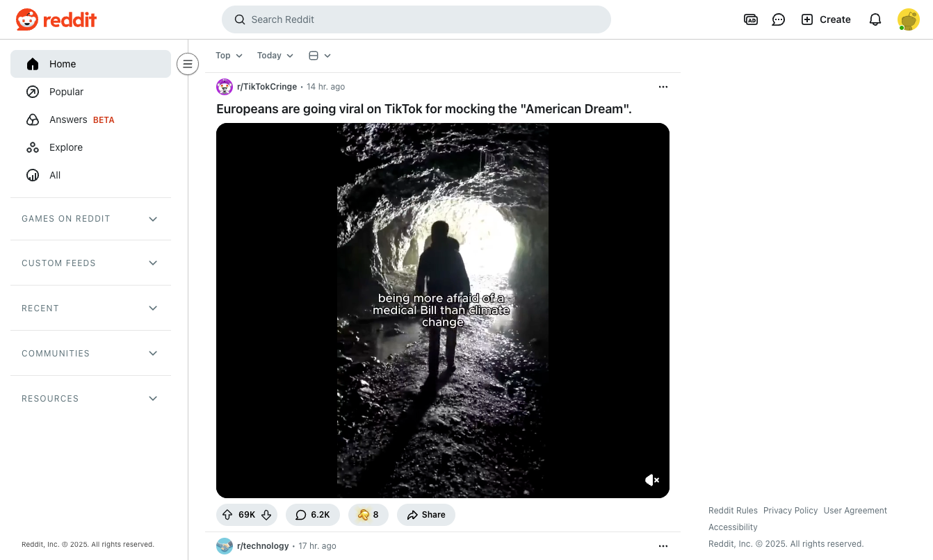Open the Today time range dropdown
The width and height of the screenshot is (933, 560).
[x=275, y=56]
